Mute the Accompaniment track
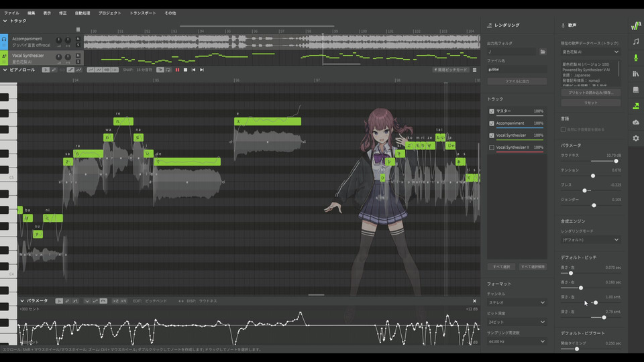Image resolution: width=644 pixels, height=362 pixels. (x=78, y=38)
